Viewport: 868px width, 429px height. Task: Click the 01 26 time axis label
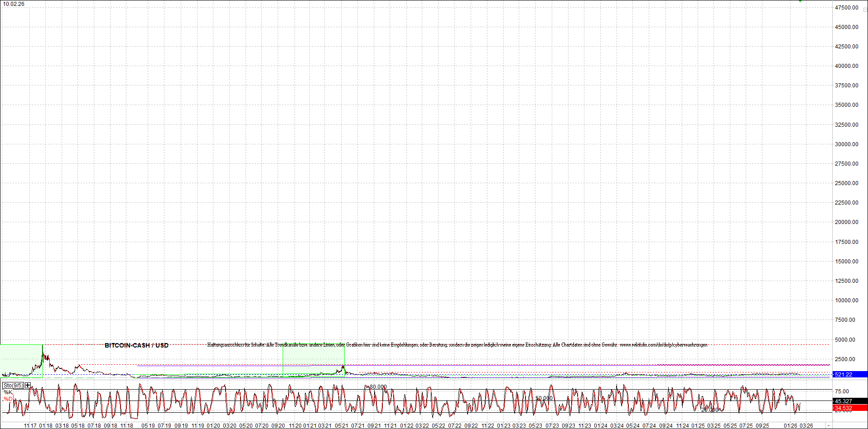click(791, 426)
